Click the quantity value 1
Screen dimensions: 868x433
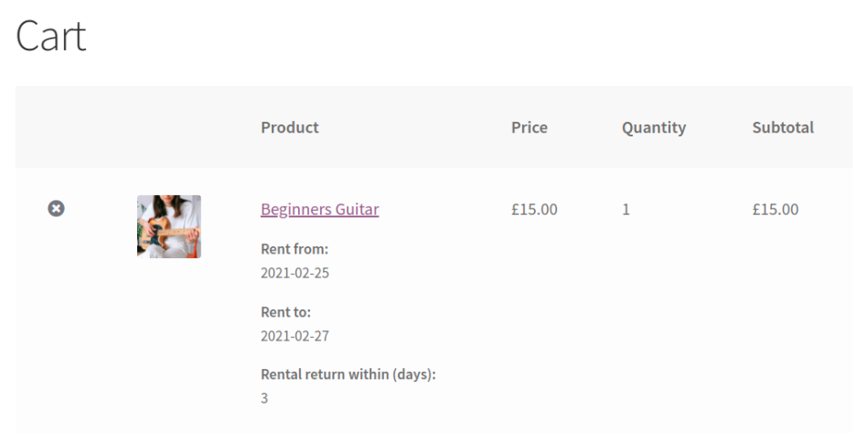tap(626, 209)
